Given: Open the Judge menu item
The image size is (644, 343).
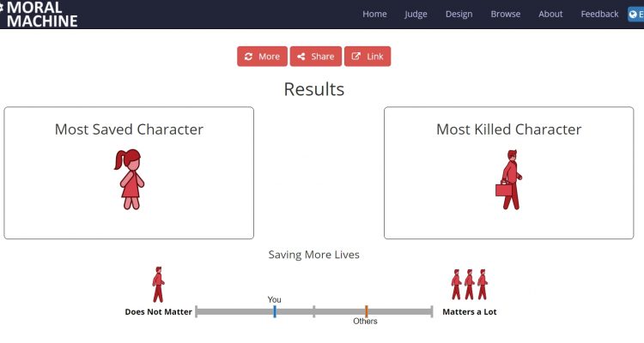Looking at the screenshot, I should point(416,14).
